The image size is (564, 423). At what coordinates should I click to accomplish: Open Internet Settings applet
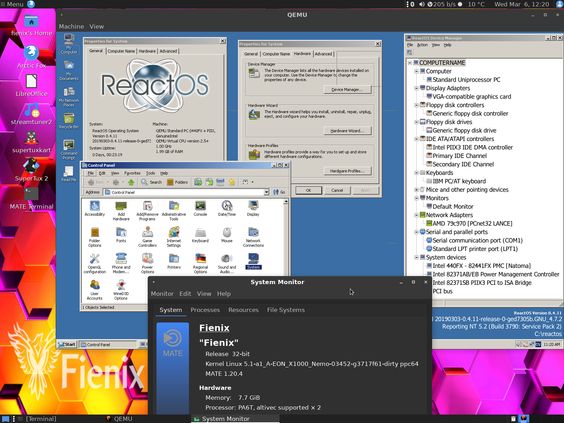click(174, 237)
